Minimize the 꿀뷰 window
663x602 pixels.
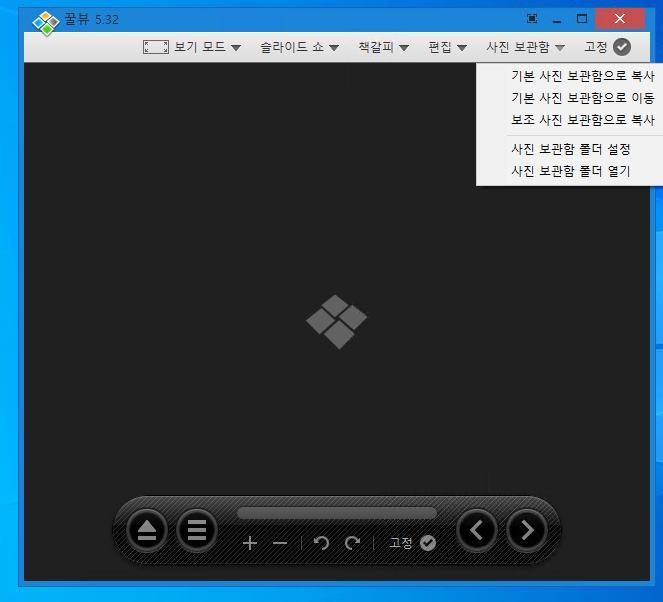pos(557,19)
